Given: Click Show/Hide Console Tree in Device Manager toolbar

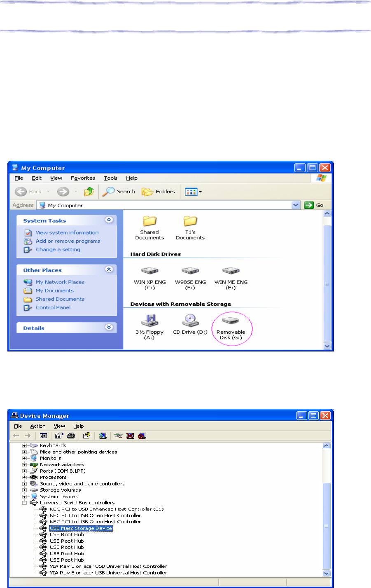Looking at the screenshot, I should [43, 436].
